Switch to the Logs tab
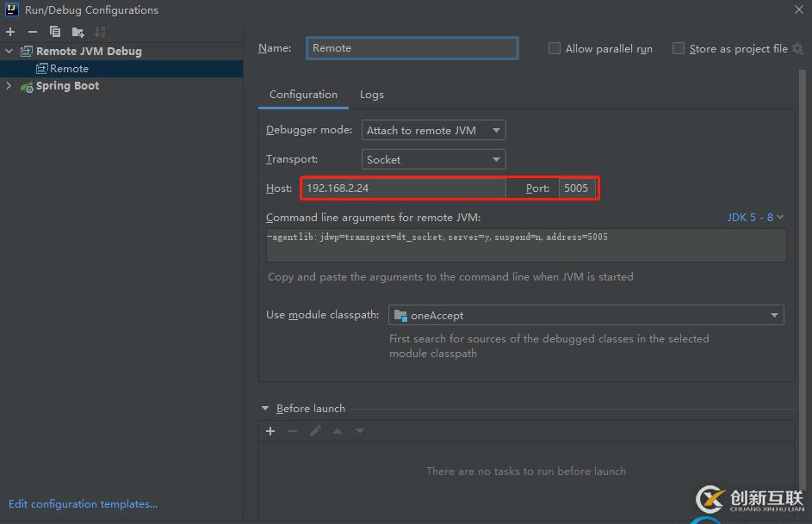Viewport: 812px width, 524px height. (x=372, y=95)
